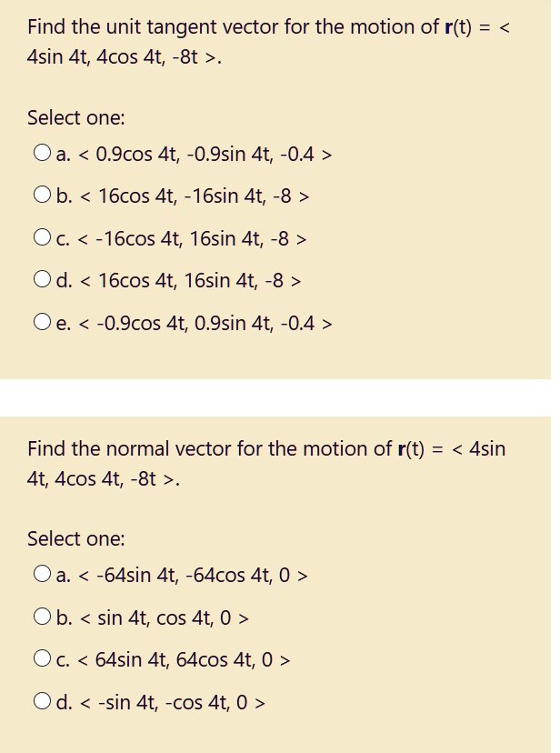Select option c < 64sin 4t, 64cos 4t, 0 >
The height and width of the screenshot is (753, 560).
(42, 658)
